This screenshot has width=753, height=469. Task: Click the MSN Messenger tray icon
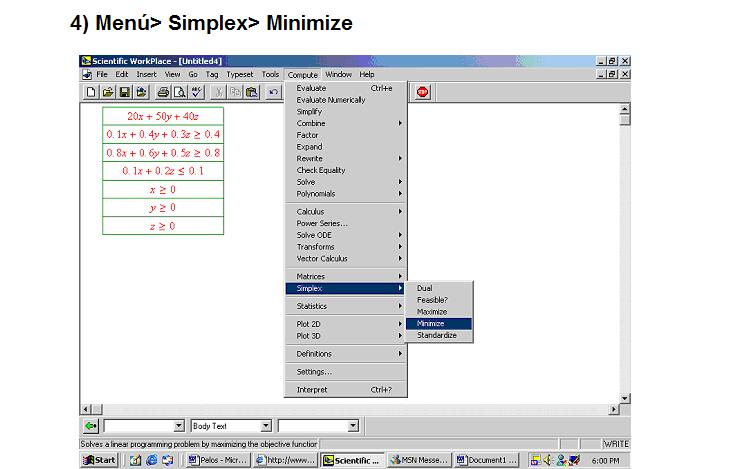pyautogui.click(x=561, y=460)
